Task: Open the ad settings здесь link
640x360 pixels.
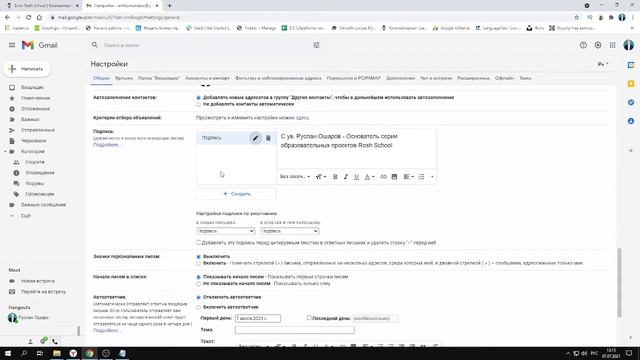Action: 302,118
